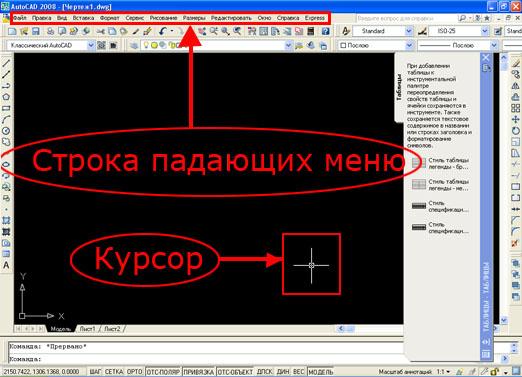Toggle ШАГ snap mode in status bar
The height and width of the screenshot is (377, 522).
[95, 372]
